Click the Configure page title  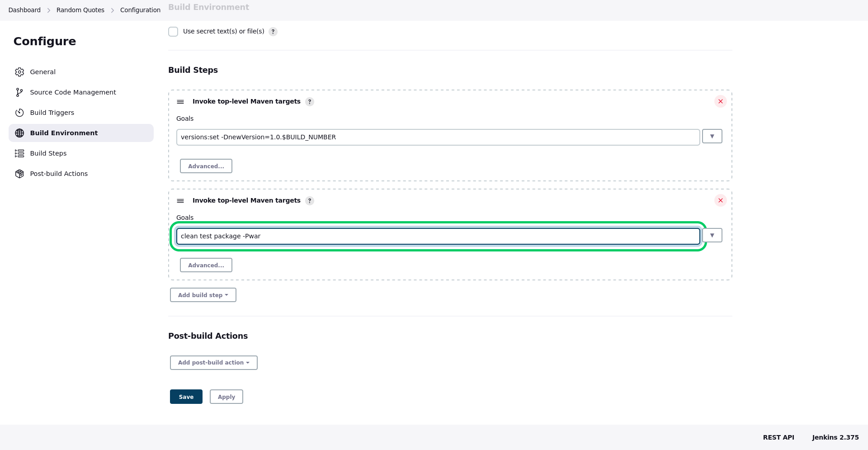click(x=45, y=41)
